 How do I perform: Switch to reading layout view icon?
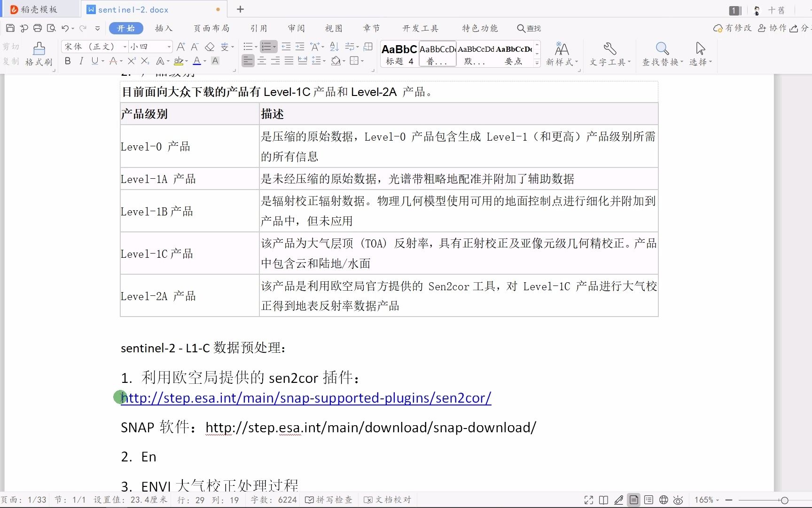pyautogui.click(x=604, y=500)
